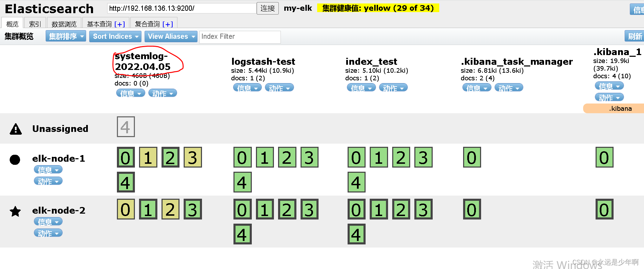Screen dimensions: 644x269
Task: Select the unassigned shard 4 box
Action: click(x=126, y=127)
